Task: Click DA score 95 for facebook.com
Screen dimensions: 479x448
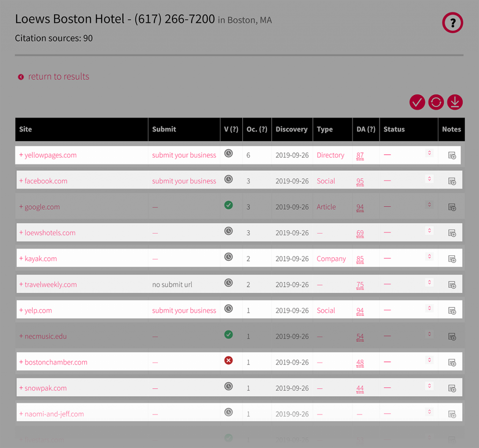Action: click(360, 181)
